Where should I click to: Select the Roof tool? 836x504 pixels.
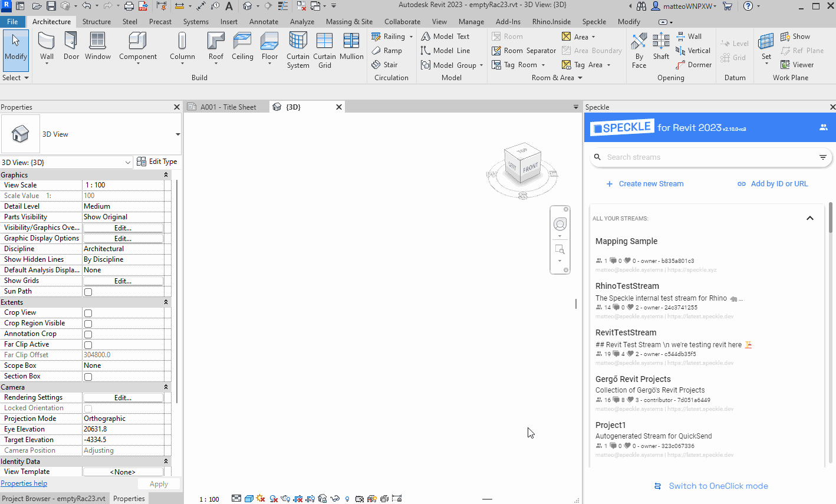216,47
